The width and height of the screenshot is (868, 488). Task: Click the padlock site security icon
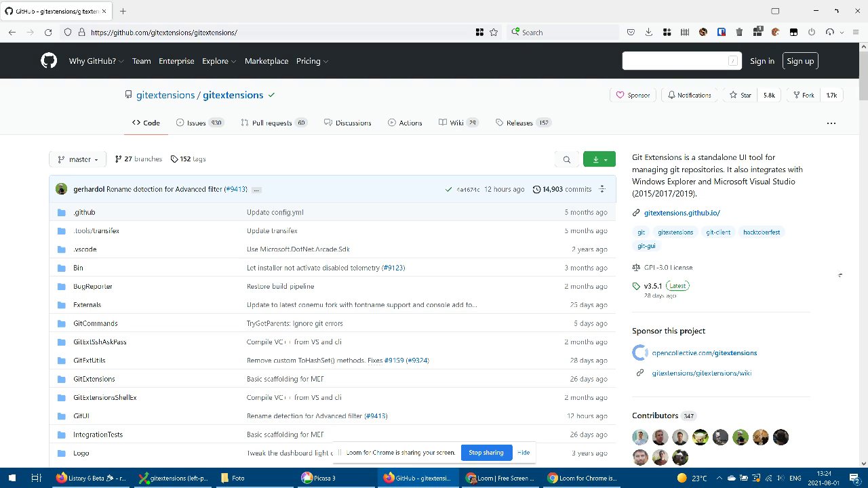click(x=81, y=32)
